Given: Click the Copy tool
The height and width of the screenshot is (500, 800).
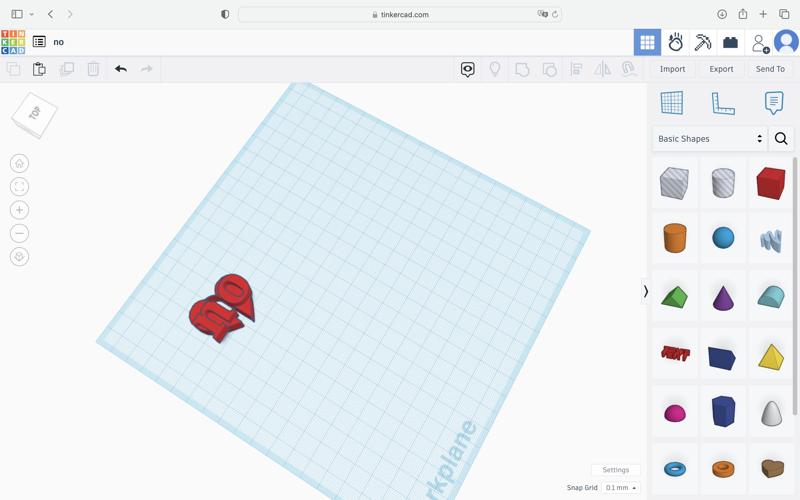Looking at the screenshot, I should pos(13,69).
